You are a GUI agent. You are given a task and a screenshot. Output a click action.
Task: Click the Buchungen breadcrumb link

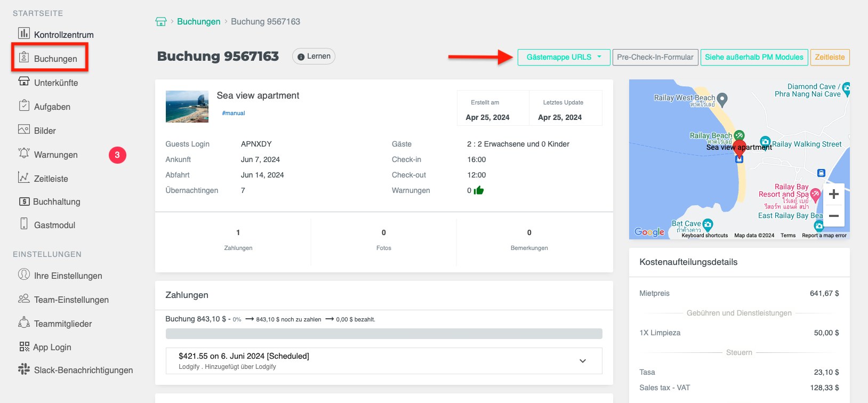[x=198, y=22]
